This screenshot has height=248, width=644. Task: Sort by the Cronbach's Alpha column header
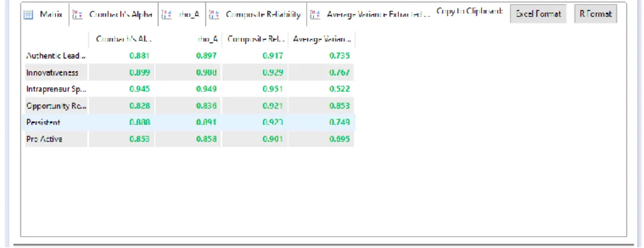(122, 40)
